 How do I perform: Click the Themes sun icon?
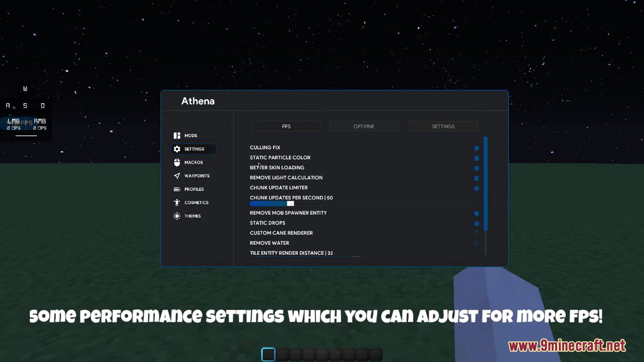(177, 216)
